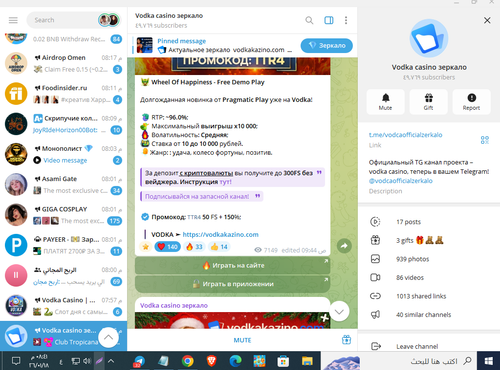Open t.me/vodcaofficialzerkalo link
This screenshot has height=370, width=500.
pos(405,135)
